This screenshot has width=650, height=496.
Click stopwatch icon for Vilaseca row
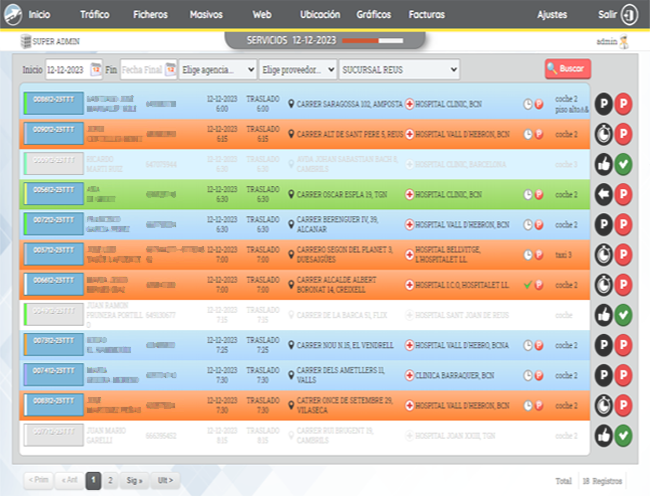point(604,405)
